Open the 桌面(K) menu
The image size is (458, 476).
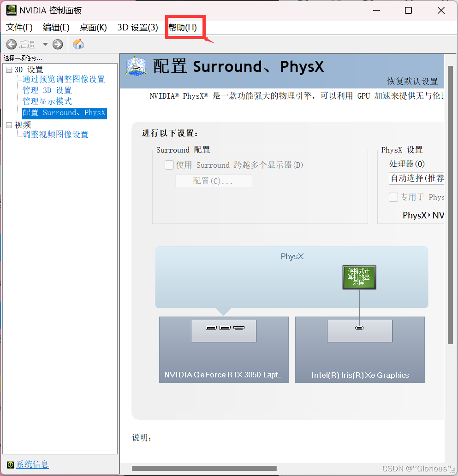93,27
